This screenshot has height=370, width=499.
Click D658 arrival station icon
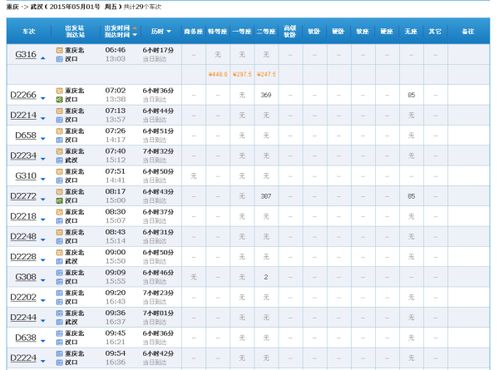(x=59, y=140)
